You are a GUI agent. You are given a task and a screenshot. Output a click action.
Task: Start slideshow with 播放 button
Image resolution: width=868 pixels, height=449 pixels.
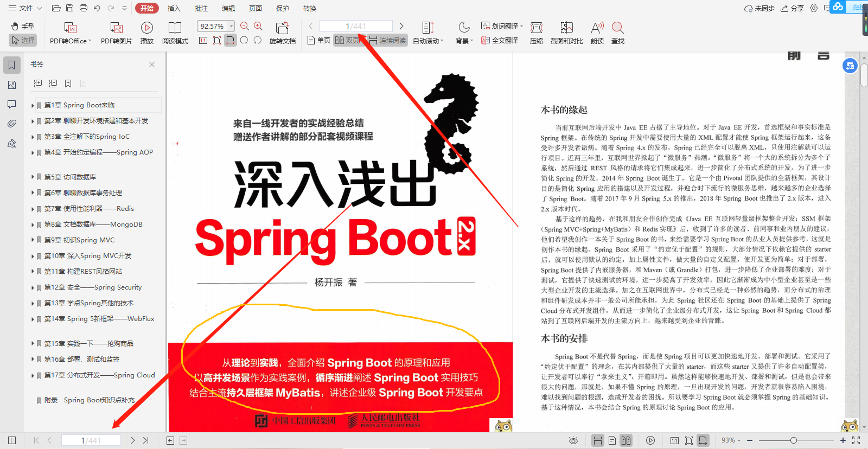(x=147, y=33)
